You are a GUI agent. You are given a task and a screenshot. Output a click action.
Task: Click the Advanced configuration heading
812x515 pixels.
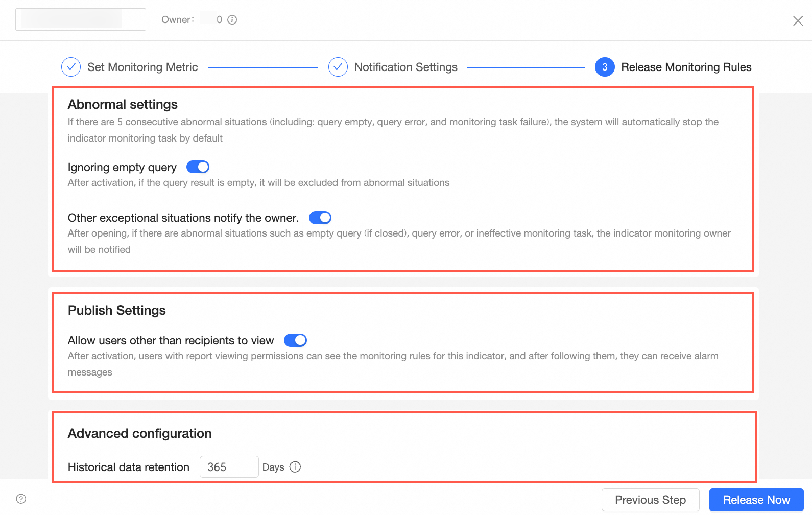139,433
